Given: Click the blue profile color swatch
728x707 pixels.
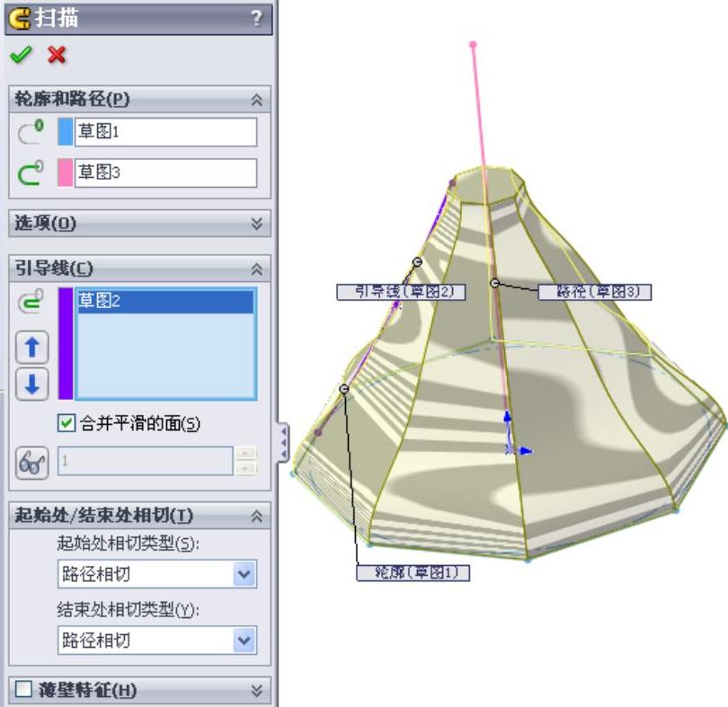Looking at the screenshot, I should [x=66, y=132].
